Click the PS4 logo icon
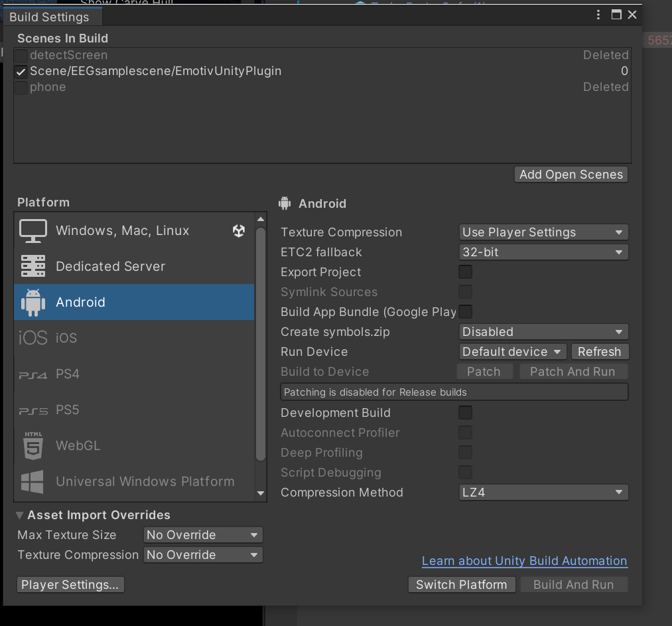672x626 pixels. click(x=33, y=375)
